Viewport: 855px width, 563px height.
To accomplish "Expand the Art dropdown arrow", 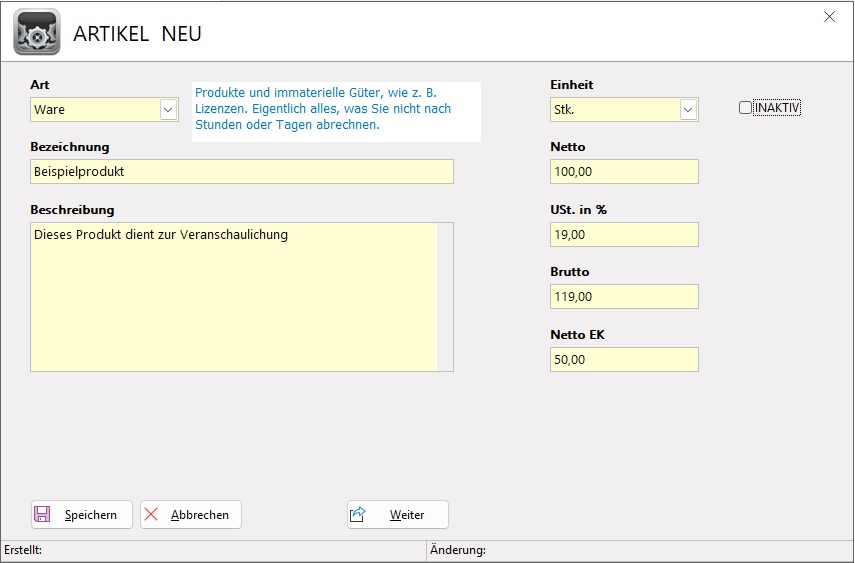I will (x=168, y=109).
